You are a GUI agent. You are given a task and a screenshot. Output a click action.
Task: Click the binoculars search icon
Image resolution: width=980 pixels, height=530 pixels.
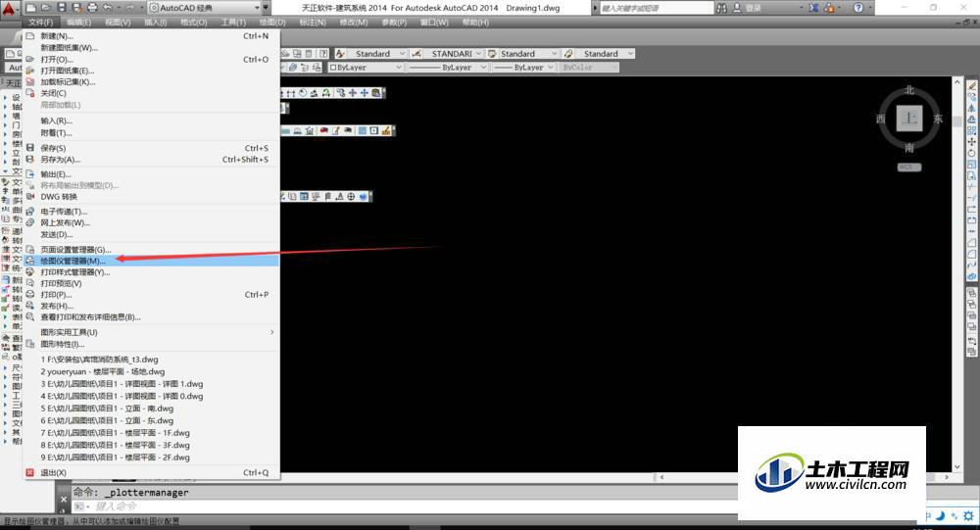point(722,8)
